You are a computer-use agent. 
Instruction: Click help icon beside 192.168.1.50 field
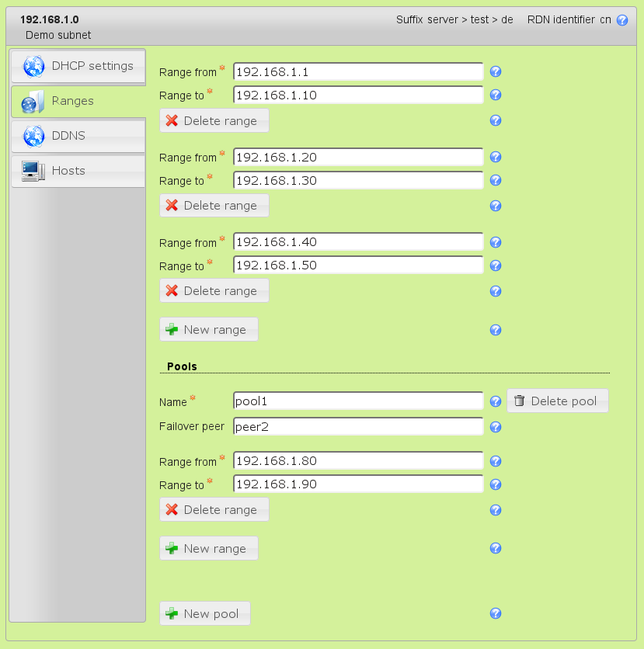(496, 265)
